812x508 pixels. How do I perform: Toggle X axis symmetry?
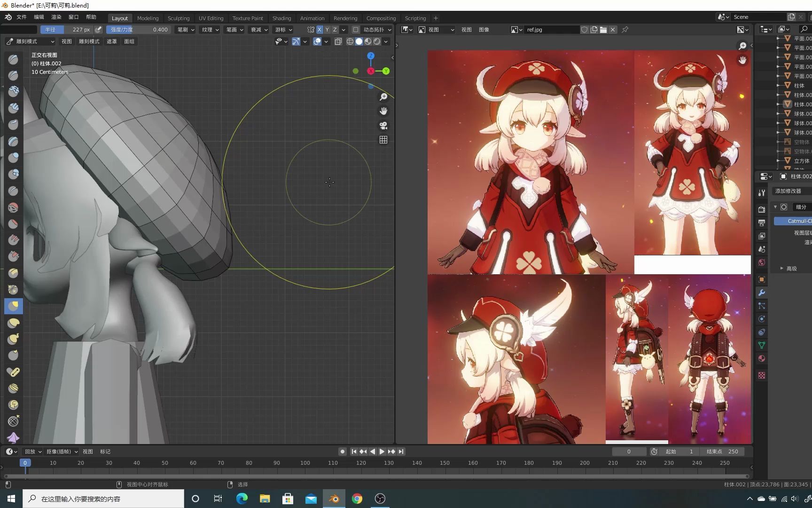(x=320, y=30)
